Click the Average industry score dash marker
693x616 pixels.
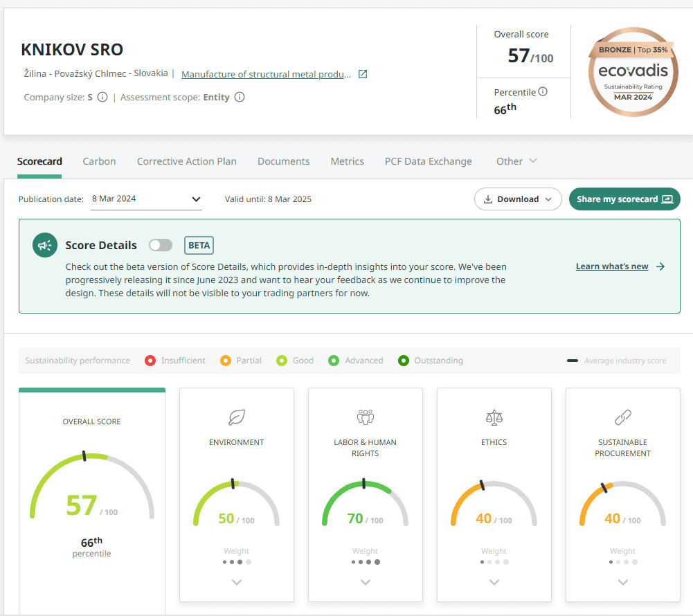pyautogui.click(x=573, y=361)
